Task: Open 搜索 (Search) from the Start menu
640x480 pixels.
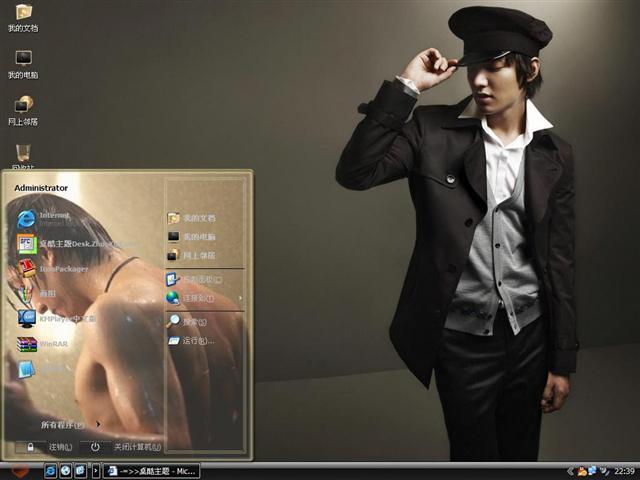Action: [x=187, y=322]
